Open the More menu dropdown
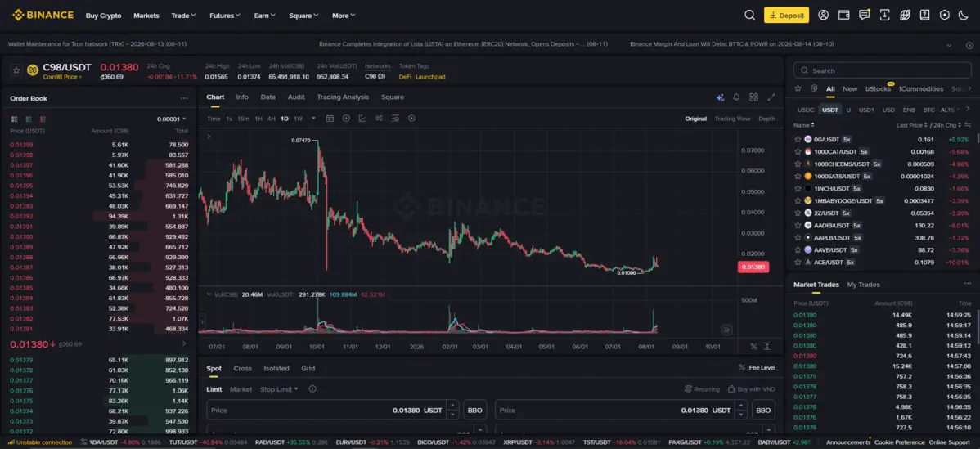The height and width of the screenshot is (449, 980). pos(344,16)
